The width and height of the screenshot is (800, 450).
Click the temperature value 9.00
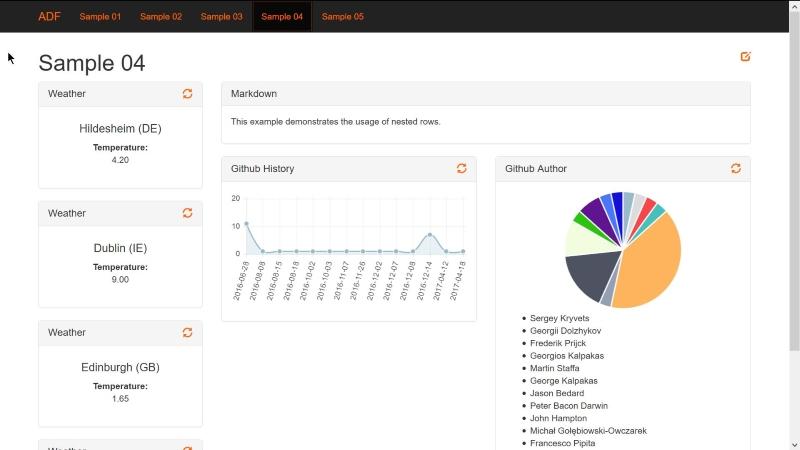pyautogui.click(x=120, y=280)
